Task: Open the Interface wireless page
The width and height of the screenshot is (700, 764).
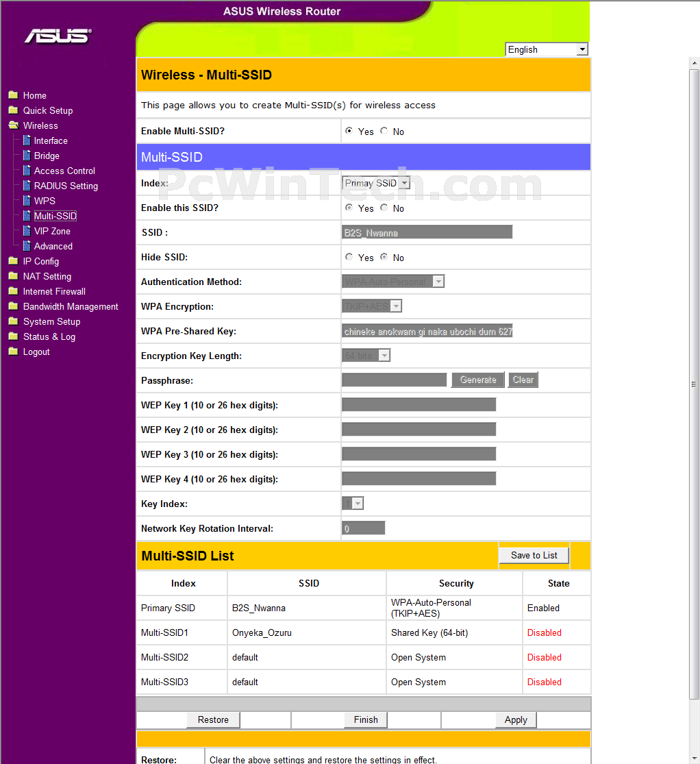Action: coord(51,141)
